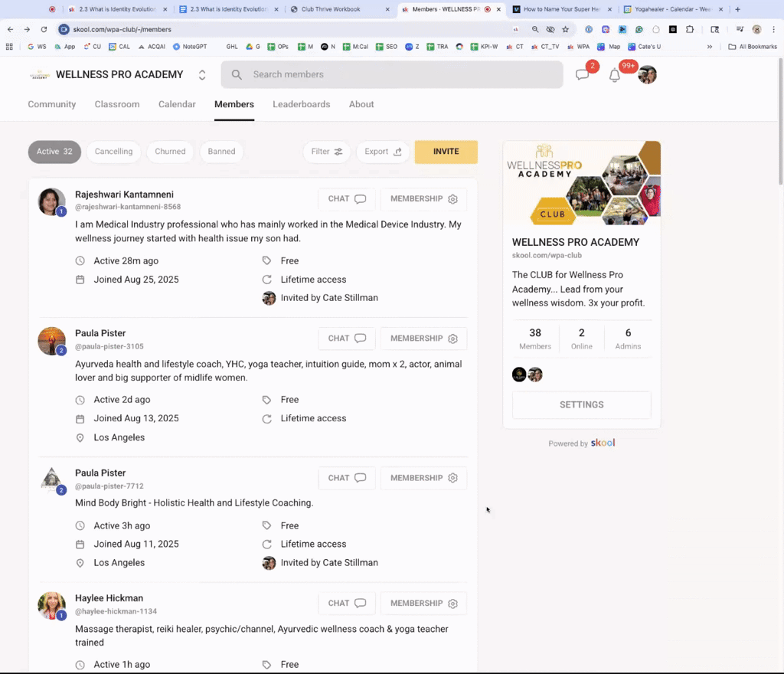784x674 pixels.
Task: Open the Chrome three-dot menu
Action: pyautogui.click(x=773, y=30)
